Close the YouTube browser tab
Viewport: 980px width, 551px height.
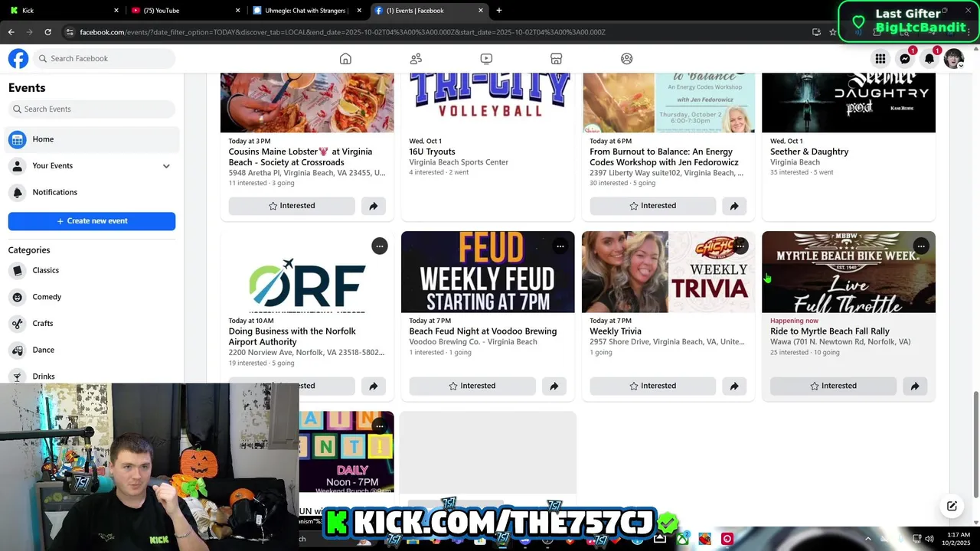click(x=237, y=11)
